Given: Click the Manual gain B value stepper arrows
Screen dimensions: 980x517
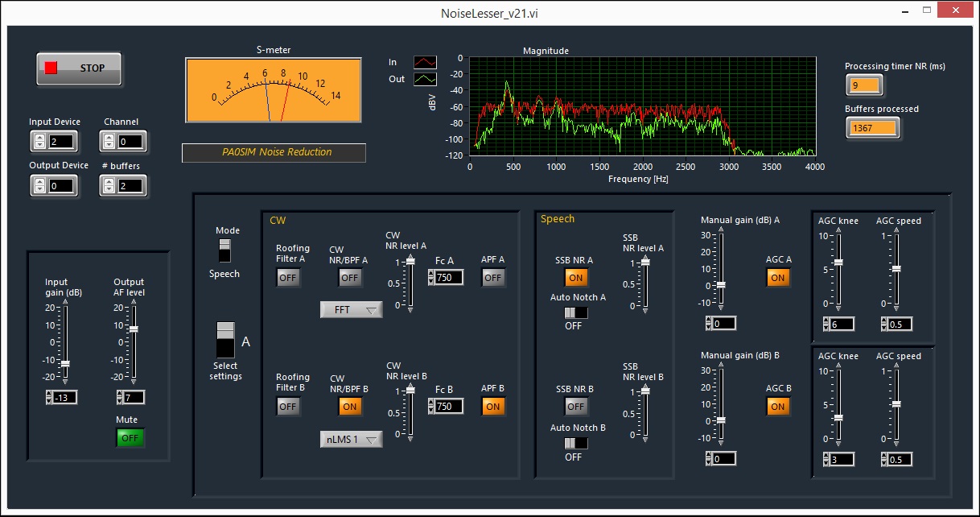Looking at the screenshot, I should (x=708, y=459).
